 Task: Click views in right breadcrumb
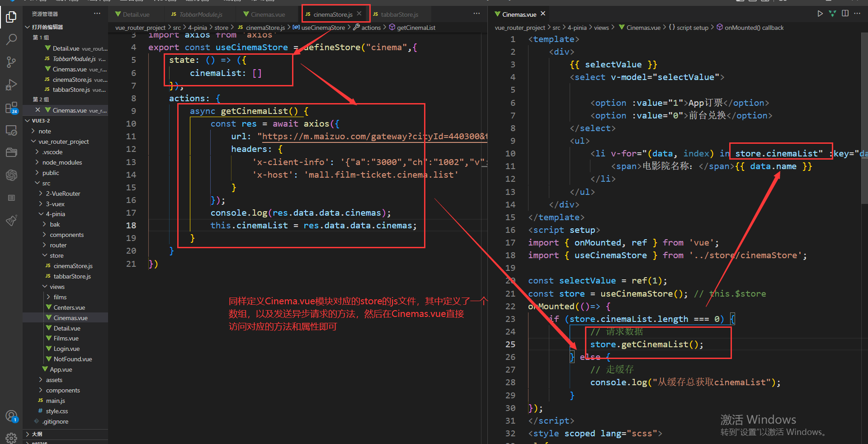pos(601,28)
